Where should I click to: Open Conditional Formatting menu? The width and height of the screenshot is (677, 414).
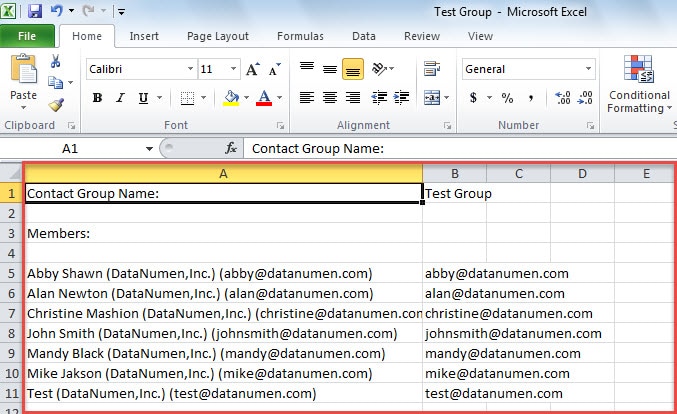pos(639,84)
